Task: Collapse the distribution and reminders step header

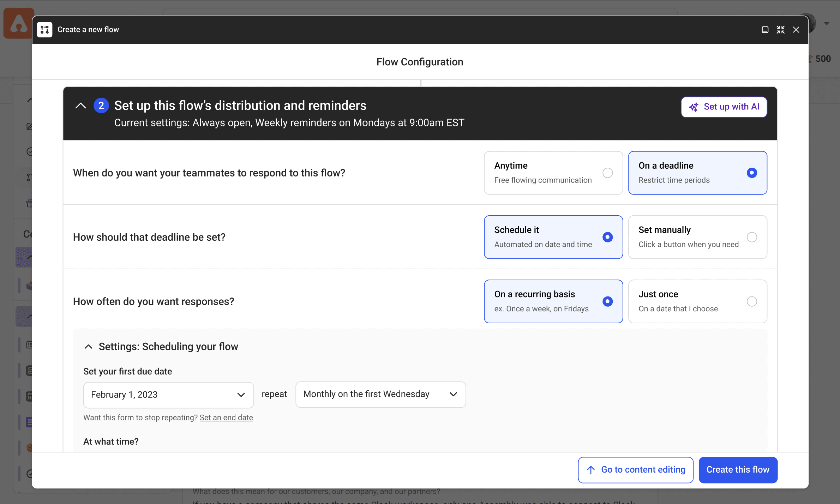Action: tap(81, 106)
